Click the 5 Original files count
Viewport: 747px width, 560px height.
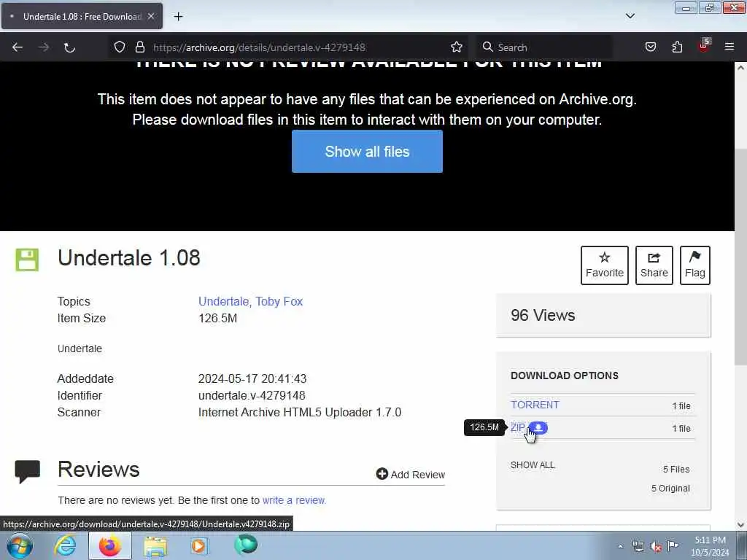pos(670,488)
